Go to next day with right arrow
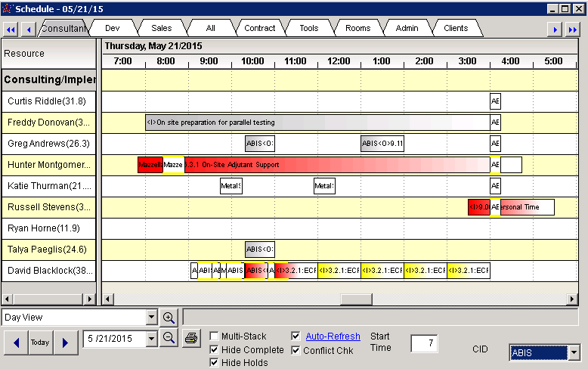This screenshot has height=369, width=588. [65, 343]
